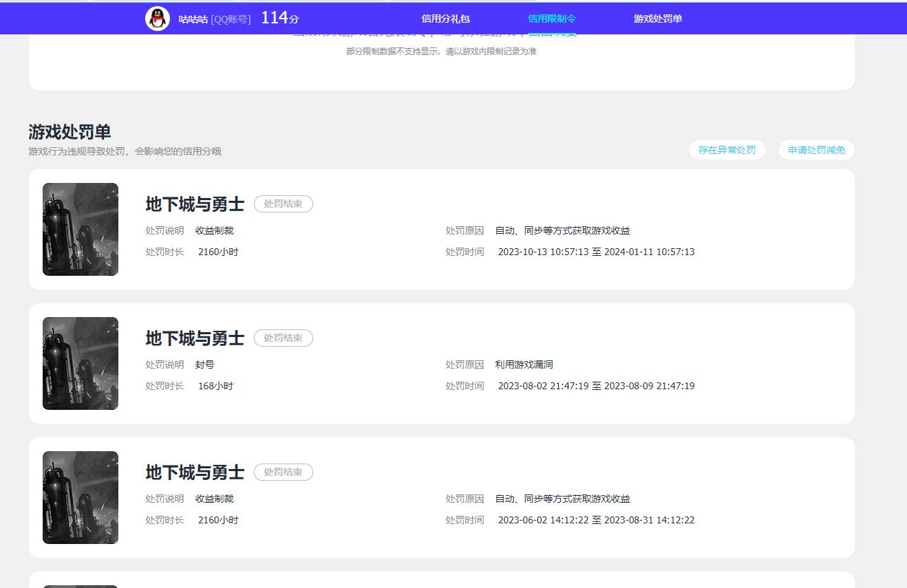Screen dimensions: 907x588
Task: Click the 2160小时 duration of the 2023-10-13 penalty
Action: click(218, 252)
